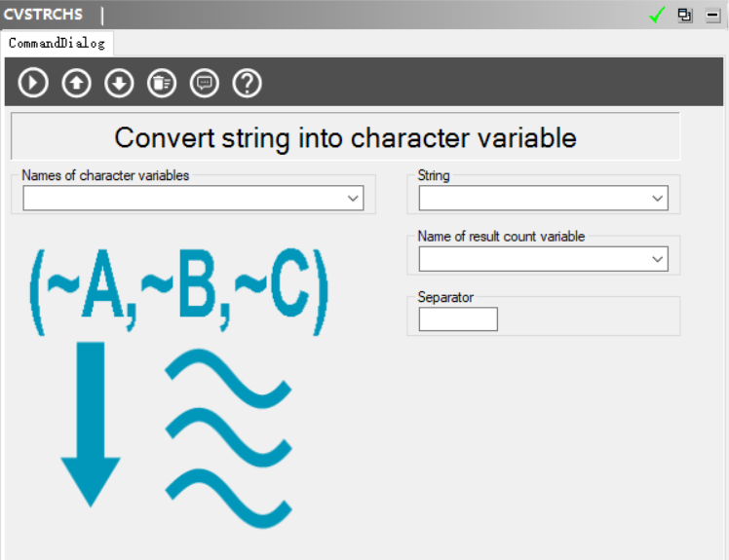Switch to the CommandDialog tab
This screenshot has width=729, height=560.
[x=57, y=43]
